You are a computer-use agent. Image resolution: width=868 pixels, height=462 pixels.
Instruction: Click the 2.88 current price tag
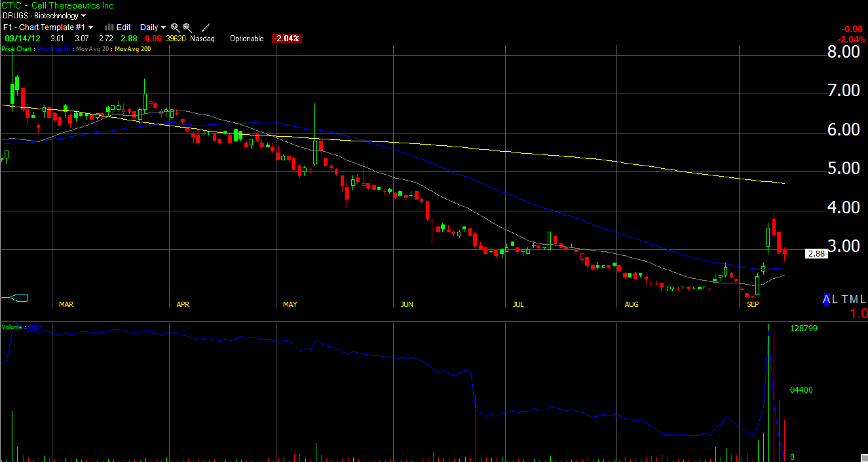pyautogui.click(x=816, y=254)
